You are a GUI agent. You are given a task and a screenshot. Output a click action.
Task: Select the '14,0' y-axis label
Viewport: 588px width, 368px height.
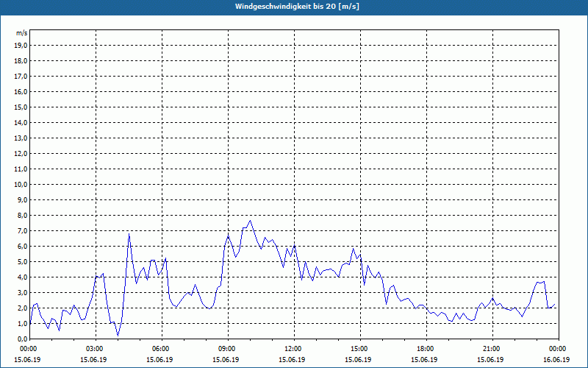pos(21,122)
